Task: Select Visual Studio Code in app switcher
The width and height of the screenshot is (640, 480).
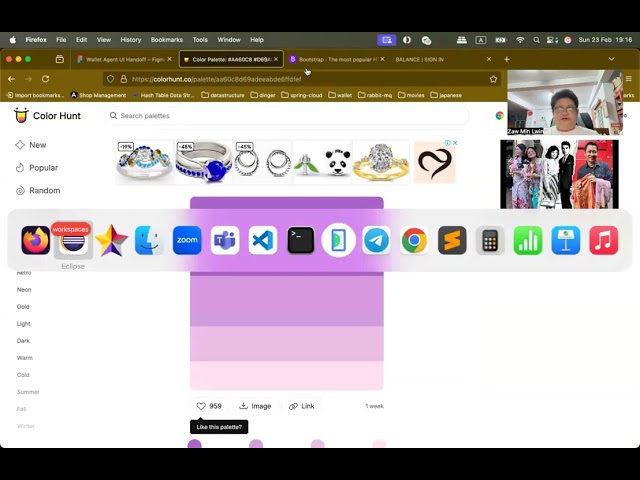Action: [x=263, y=240]
